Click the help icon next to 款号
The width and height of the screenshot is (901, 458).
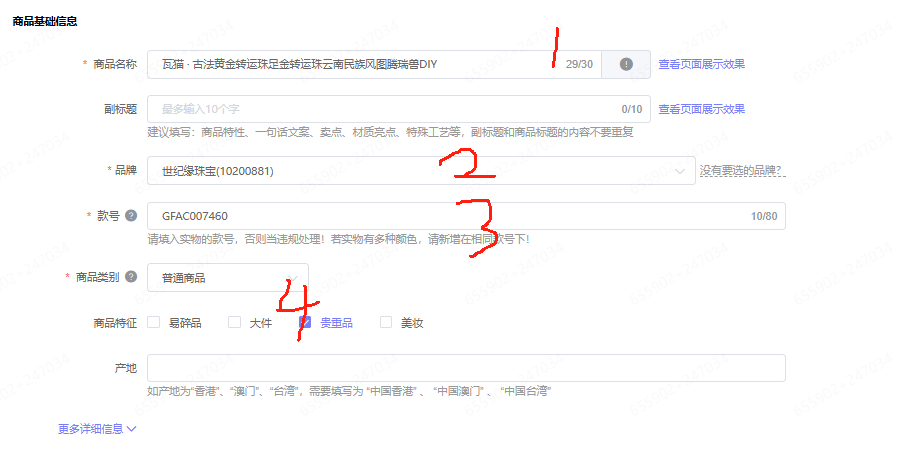[131, 216]
